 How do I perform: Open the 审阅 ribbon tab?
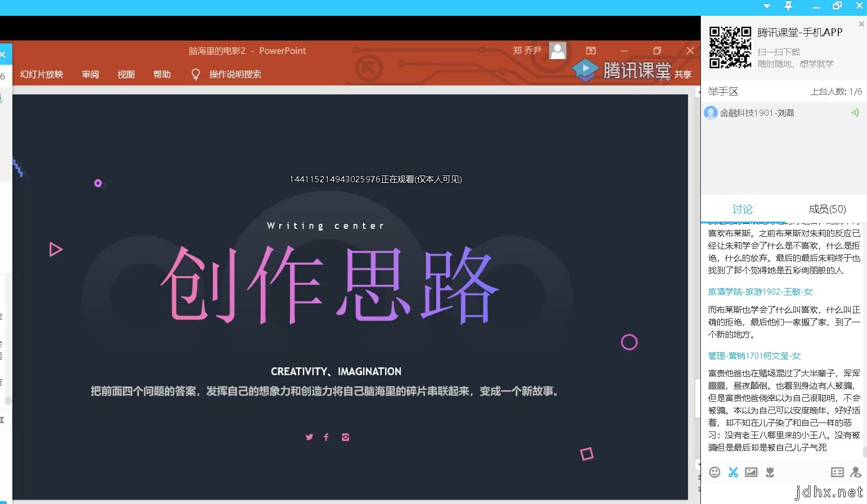click(90, 74)
